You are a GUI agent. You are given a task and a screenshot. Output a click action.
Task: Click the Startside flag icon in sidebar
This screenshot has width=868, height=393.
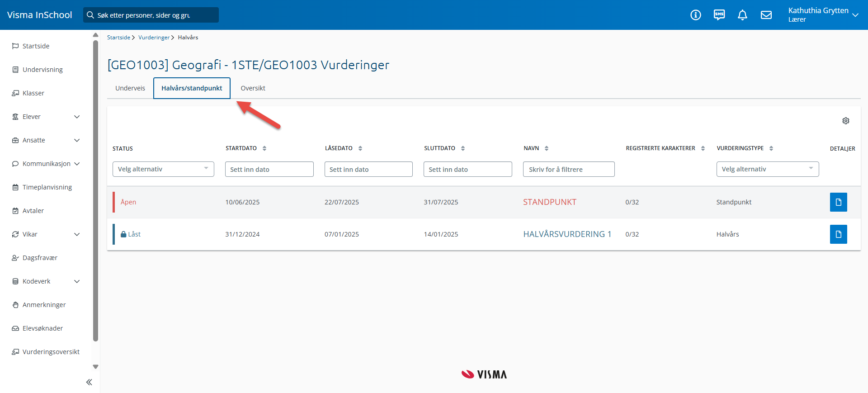point(15,46)
